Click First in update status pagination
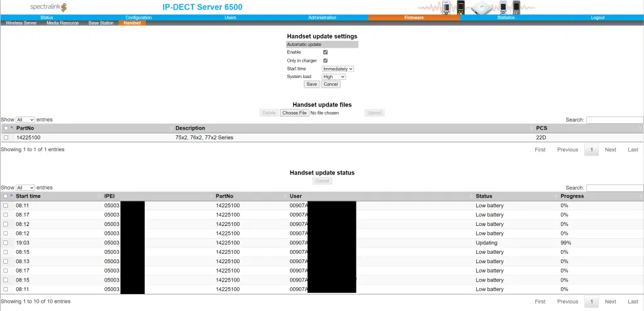644x311 pixels. (x=540, y=302)
